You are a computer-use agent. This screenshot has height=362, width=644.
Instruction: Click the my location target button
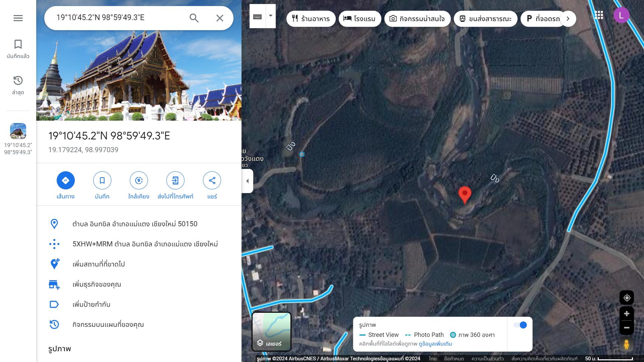coord(627,298)
